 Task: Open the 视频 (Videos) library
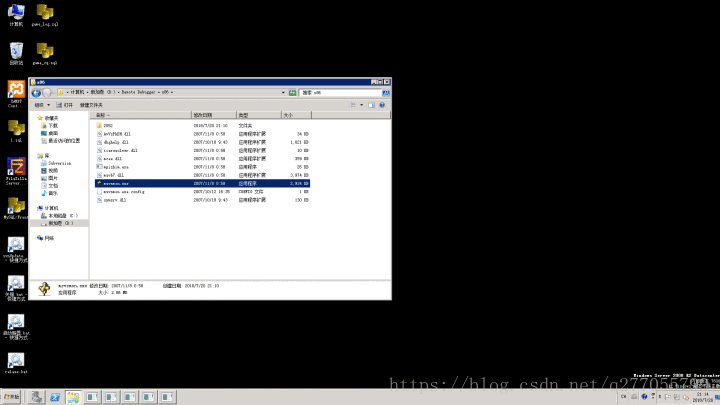coord(50,170)
